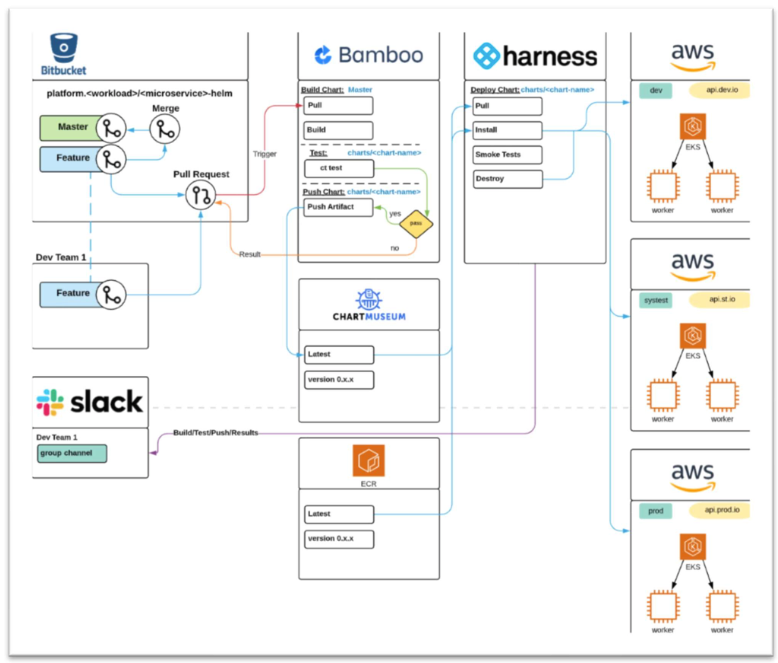Click charts/<chart-name> link beside Test
This screenshot has height=663, width=778.
pos(384,153)
